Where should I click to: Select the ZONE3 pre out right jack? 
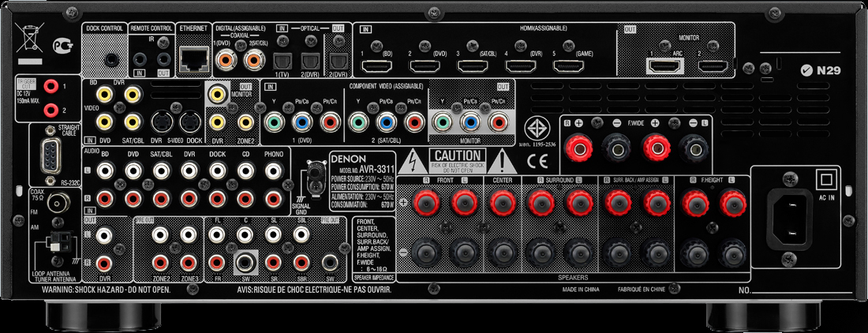click(x=189, y=263)
